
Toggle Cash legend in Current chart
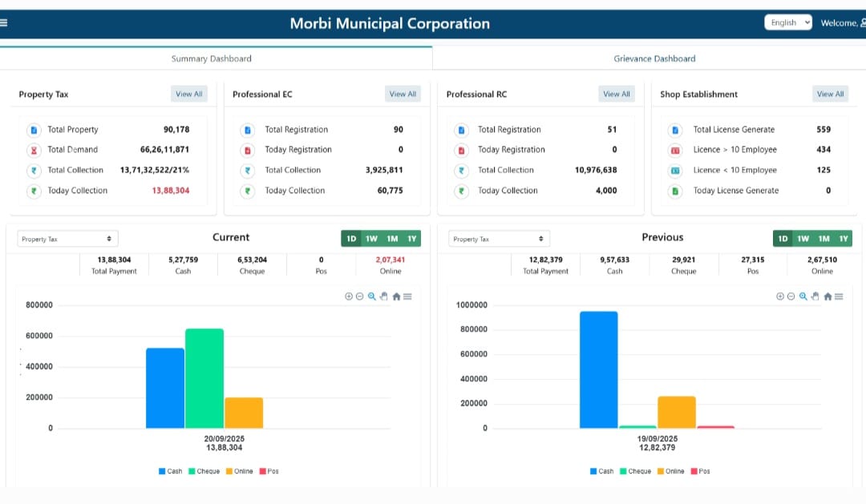pyautogui.click(x=170, y=471)
